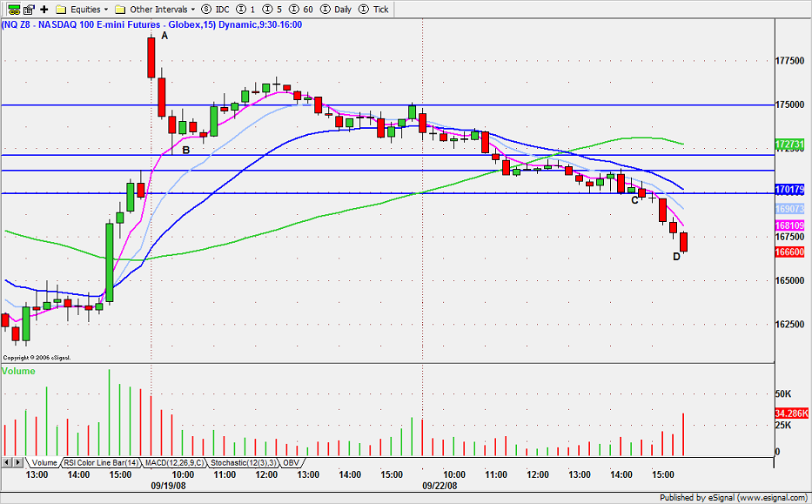Click the green Volume pane label

coord(18,372)
